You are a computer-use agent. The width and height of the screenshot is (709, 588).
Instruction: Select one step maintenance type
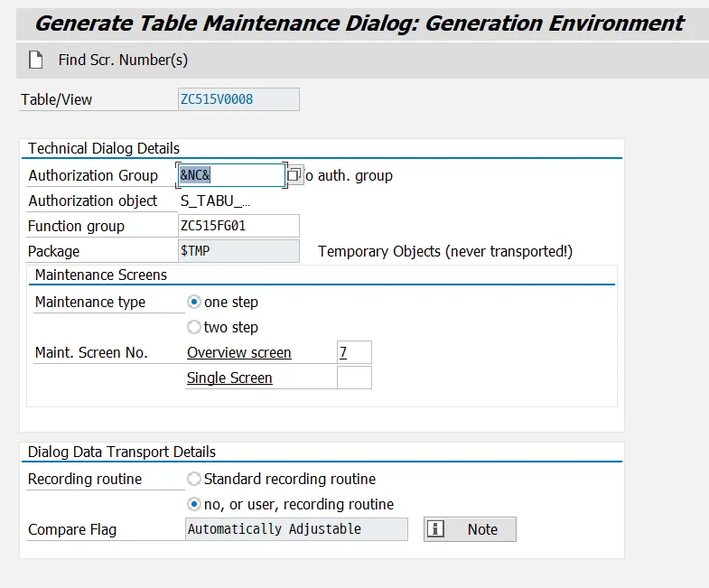[x=194, y=302]
